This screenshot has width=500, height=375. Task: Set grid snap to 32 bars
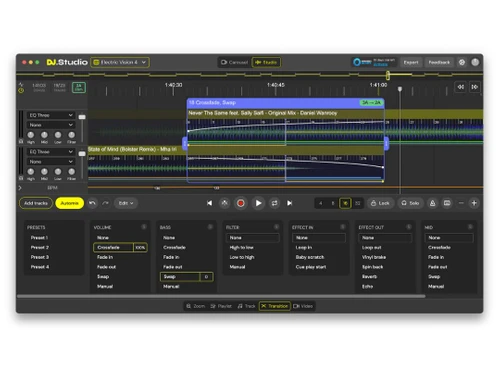coord(358,203)
